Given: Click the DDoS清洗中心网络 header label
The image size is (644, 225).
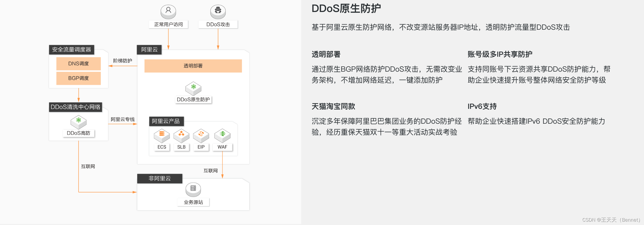Looking at the screenshot, I should (75, 107).
